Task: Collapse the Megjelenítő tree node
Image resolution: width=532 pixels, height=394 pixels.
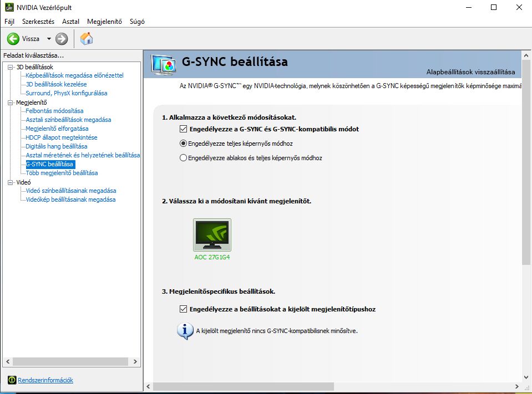Action: click(x=10, y=103)
